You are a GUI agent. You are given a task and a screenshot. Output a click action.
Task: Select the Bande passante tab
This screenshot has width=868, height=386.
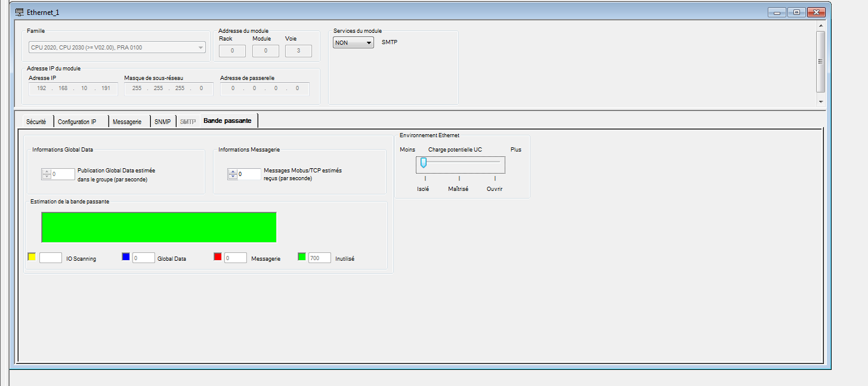click(227, 121)
